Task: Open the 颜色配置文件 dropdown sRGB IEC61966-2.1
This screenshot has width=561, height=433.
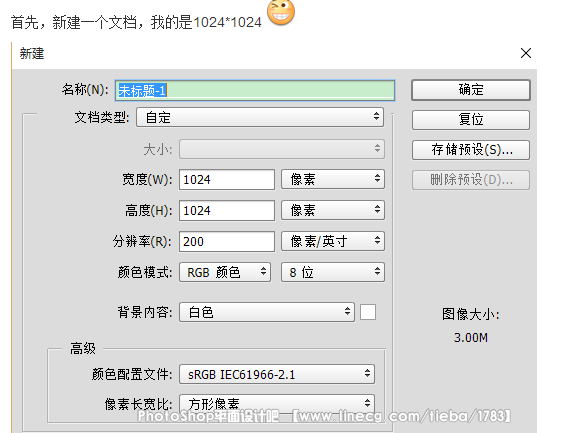Action: click(277, 374)
